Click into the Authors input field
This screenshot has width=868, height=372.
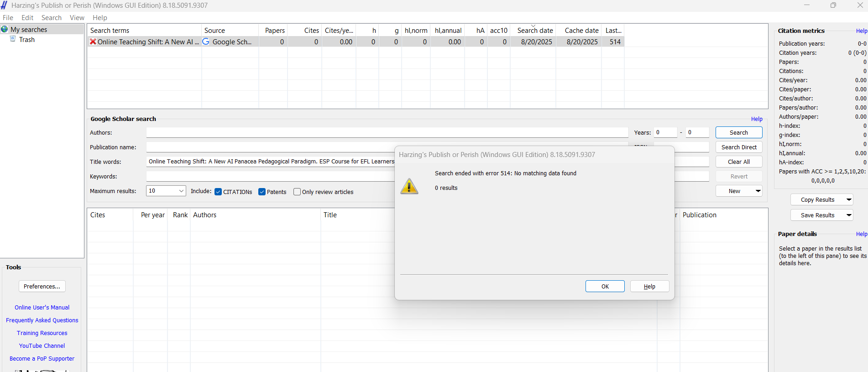(387, 132)
